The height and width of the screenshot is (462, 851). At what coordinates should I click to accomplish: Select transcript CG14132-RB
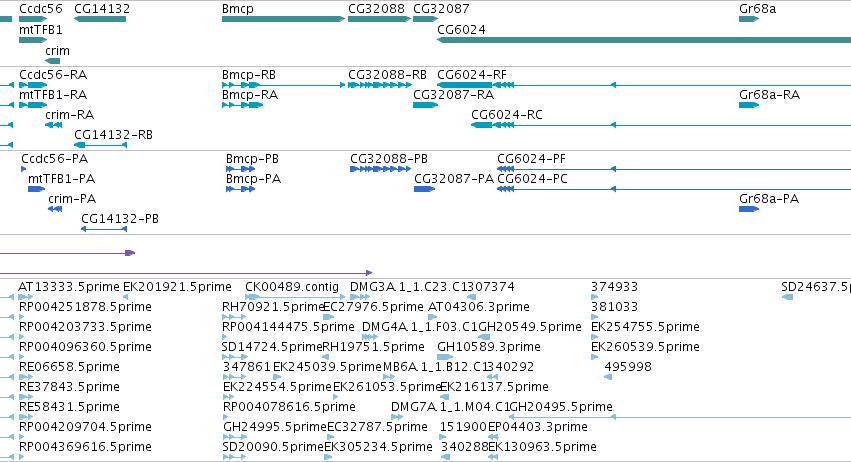pyautogui.click(x=113, y=135)
